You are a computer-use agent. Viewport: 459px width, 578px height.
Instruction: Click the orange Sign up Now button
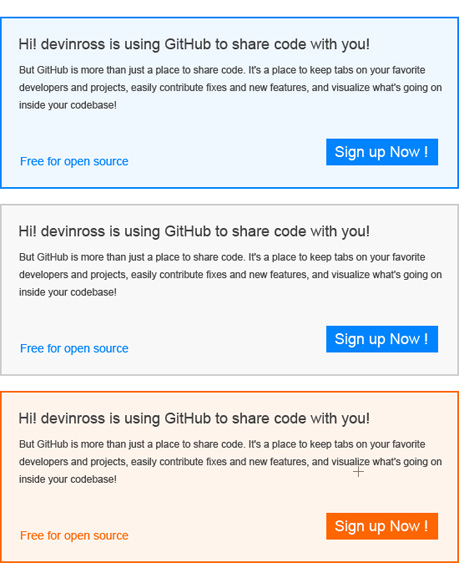pos(382,526)
